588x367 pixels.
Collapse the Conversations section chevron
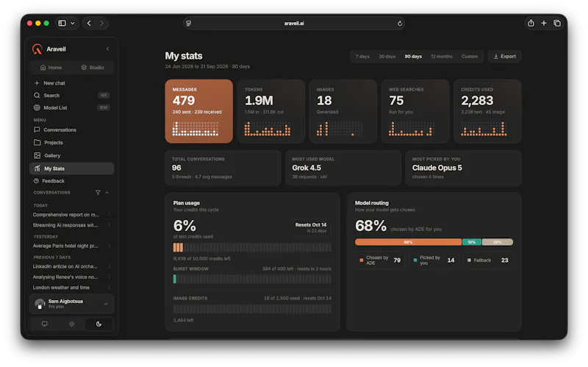tap(107, 193)
